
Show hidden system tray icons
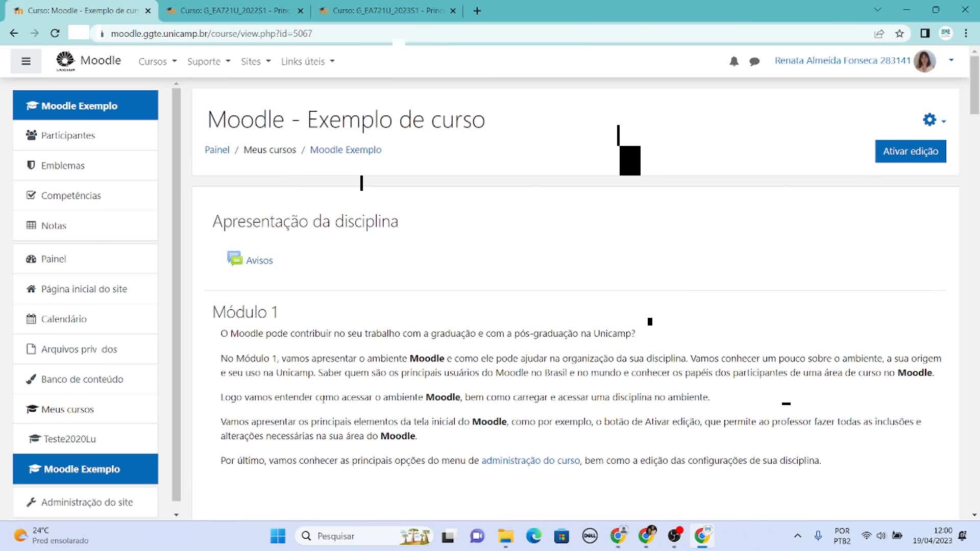coord(797,536)
